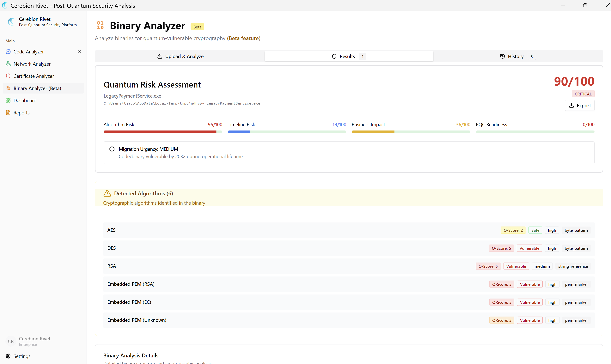Screen dimensions: 611x364
Task: Select Binary Analyzer (Beta) in sidebar
Action: pyautogui.click(x=43, y=88)
